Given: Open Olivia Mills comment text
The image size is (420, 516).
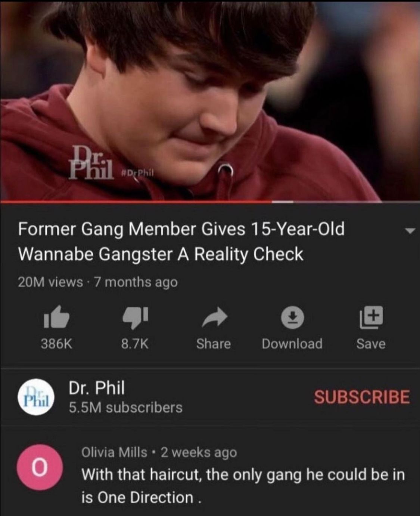Looking at the screenshot, I should 243,486.
